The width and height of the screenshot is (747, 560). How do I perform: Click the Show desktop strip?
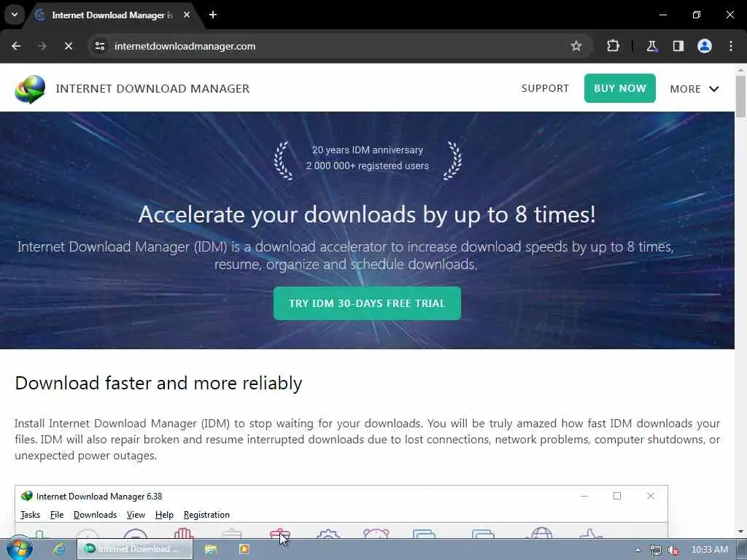pyautogui.click(x=742, y=549)
